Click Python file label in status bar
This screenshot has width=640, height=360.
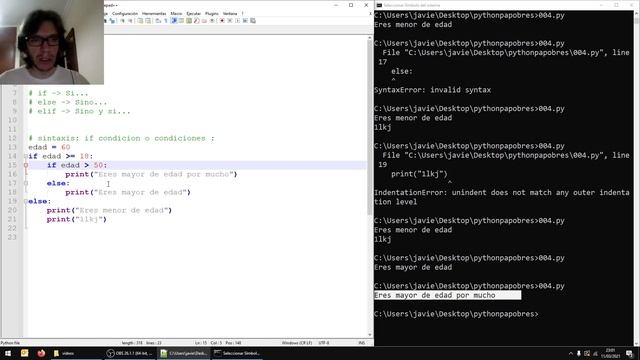click(x=10, y=343)
